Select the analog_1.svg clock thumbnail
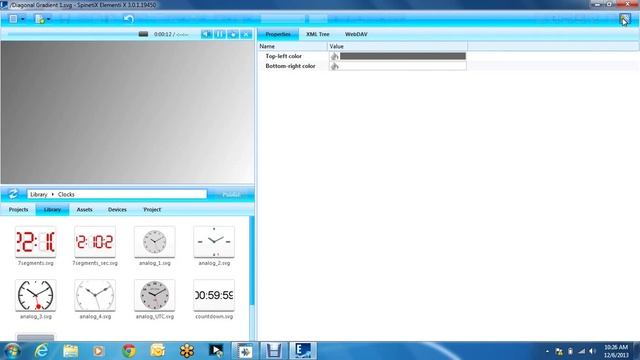Viewport: 640px width, 360px height. (155, 242)
